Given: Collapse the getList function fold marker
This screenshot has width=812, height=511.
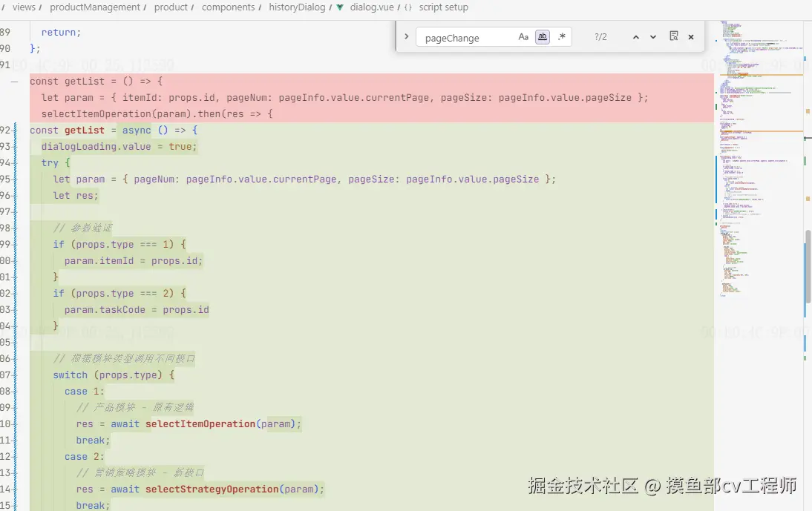Looking at the screenshot, I should (x=13, y=81).
